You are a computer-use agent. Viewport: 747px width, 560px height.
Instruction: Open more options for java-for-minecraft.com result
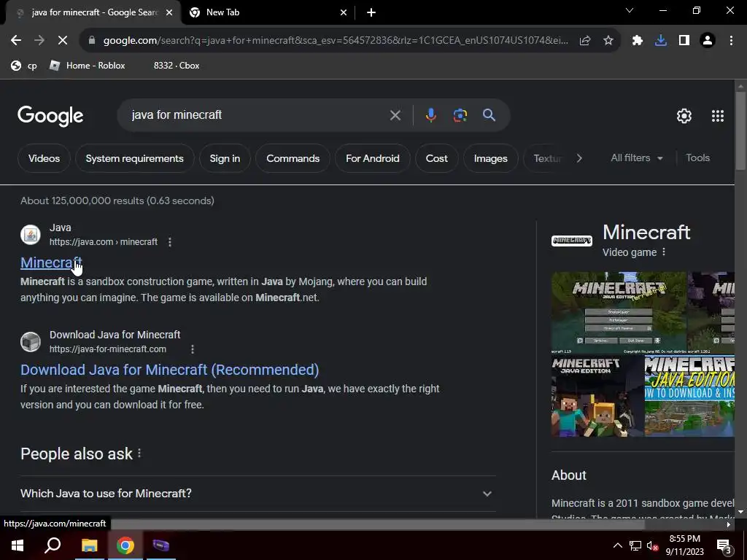pyautogui.click(x=193, y=349)
